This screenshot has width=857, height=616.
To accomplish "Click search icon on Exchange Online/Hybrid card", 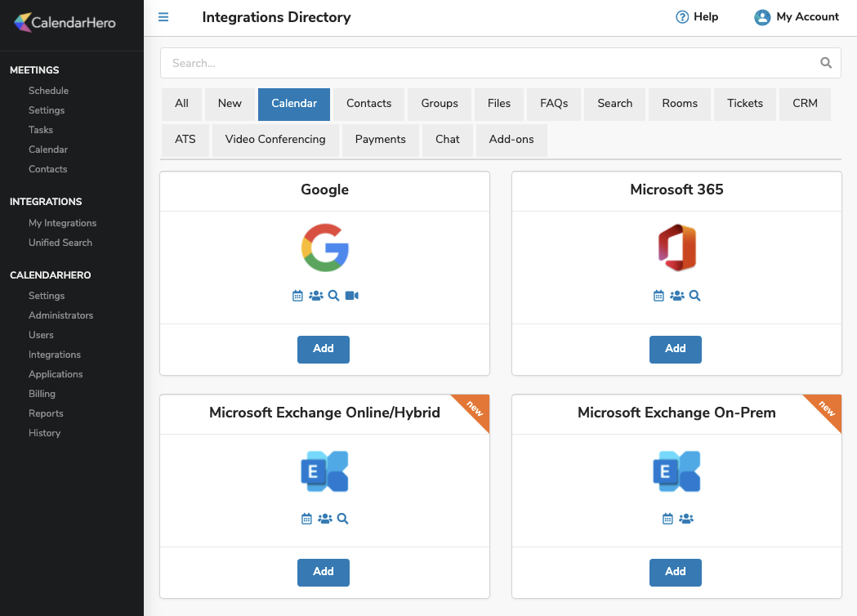I will 342,519.
